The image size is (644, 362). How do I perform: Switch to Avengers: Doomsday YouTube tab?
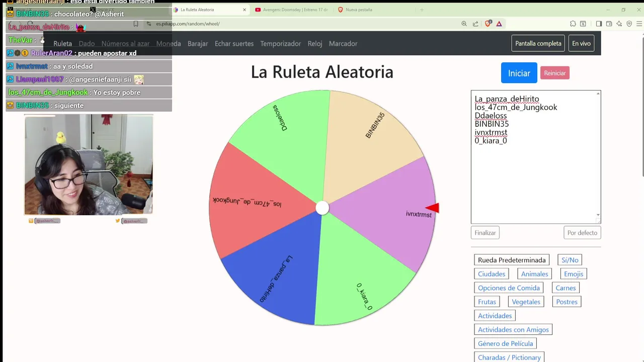pyautogui.click(x=291, y=10)
